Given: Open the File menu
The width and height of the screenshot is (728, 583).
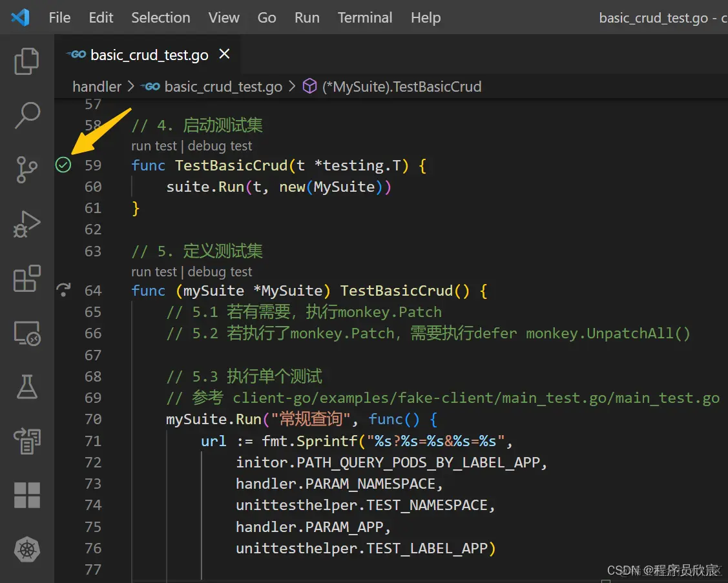Looking at the screenshot, I should point(59,17).
